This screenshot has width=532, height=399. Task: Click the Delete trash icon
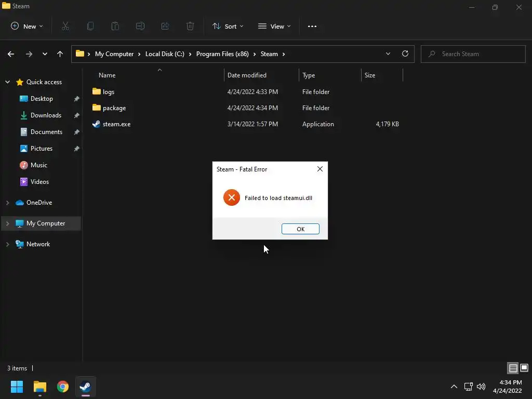tap(190, 26)
